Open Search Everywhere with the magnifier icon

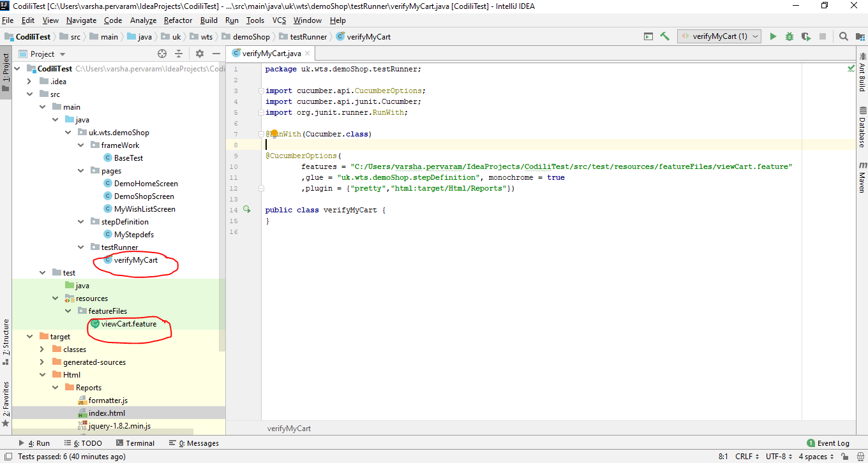pyautogui.click(x=844, y=36)
